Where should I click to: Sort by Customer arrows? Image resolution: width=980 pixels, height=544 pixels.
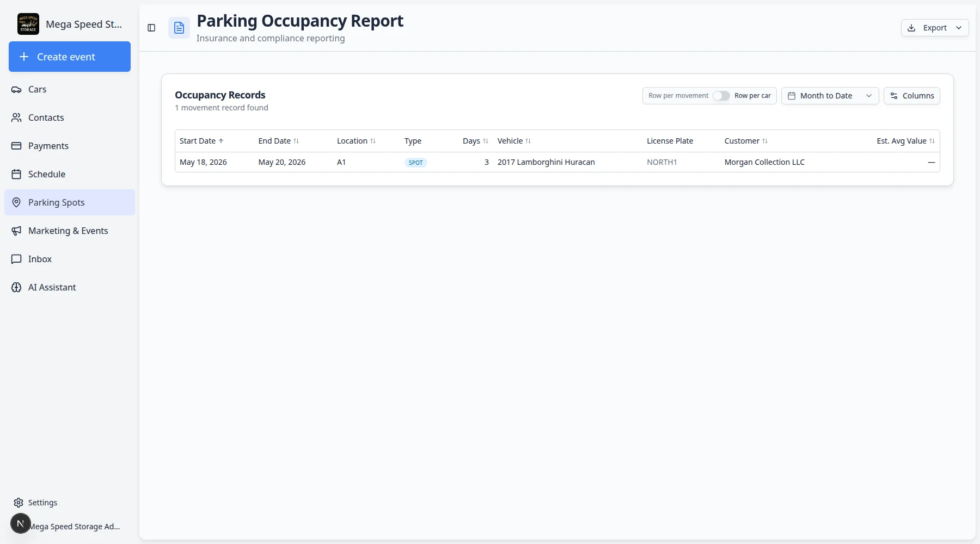pyautogui.click(x=765, y=141)
